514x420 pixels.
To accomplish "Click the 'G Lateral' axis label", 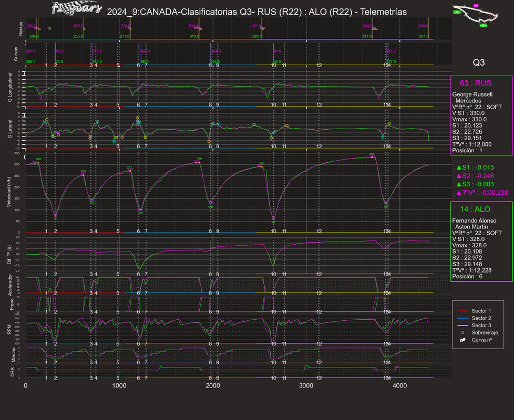I will [x=10, y=129].
